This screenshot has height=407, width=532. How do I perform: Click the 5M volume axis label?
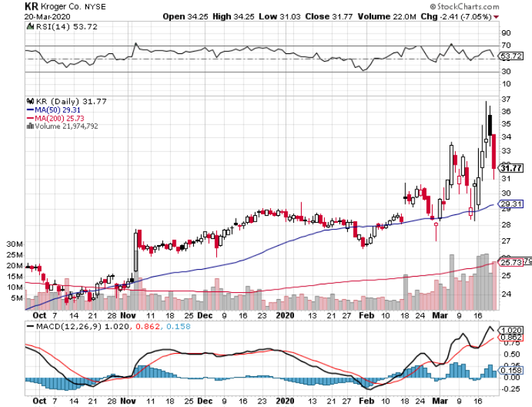(17, 298)
